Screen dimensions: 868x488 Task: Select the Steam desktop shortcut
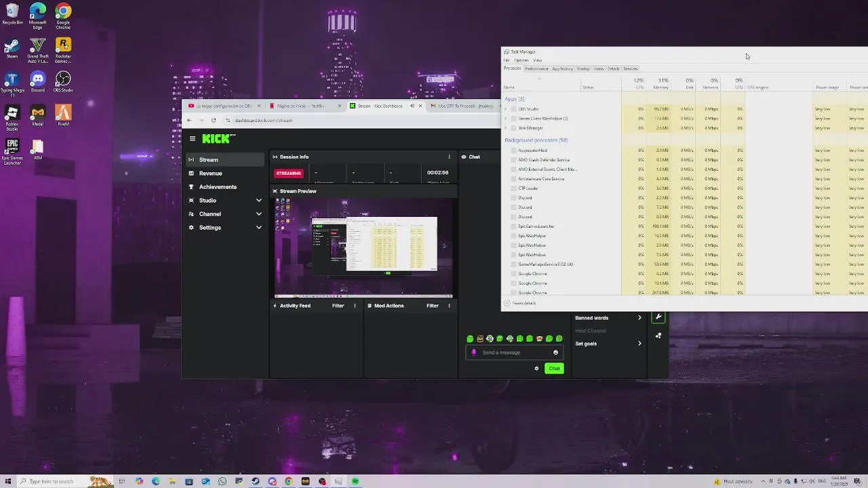pos(12,48)
